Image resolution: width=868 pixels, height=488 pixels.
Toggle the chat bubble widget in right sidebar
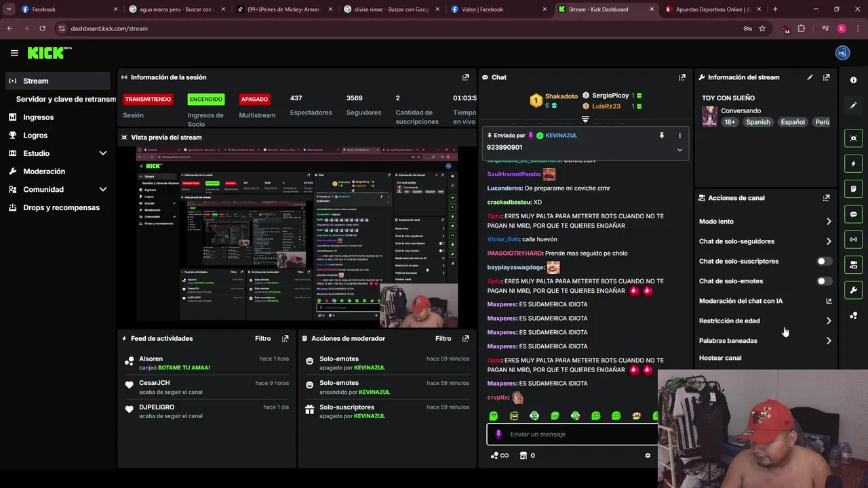click(853, 214)
